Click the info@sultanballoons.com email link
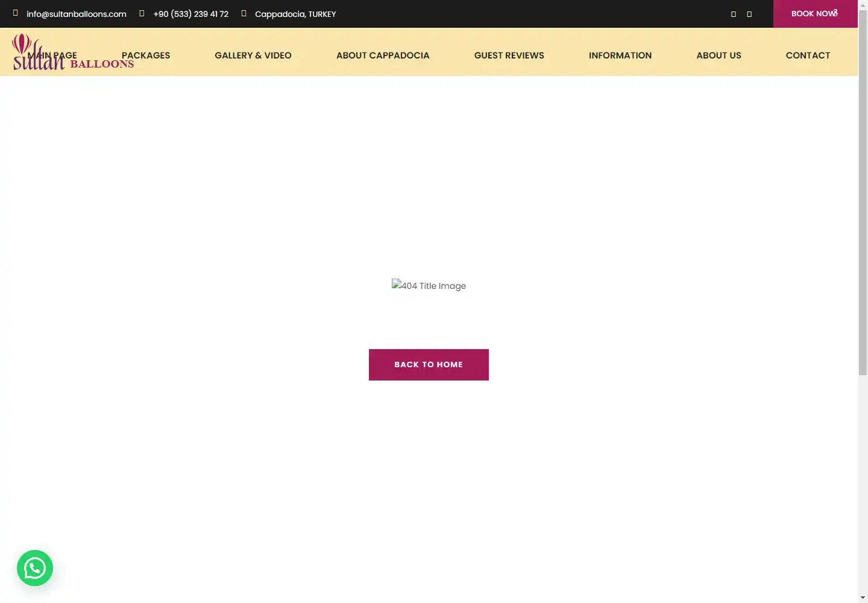Viewport: 868px width, 603px height. coord(77,14)
